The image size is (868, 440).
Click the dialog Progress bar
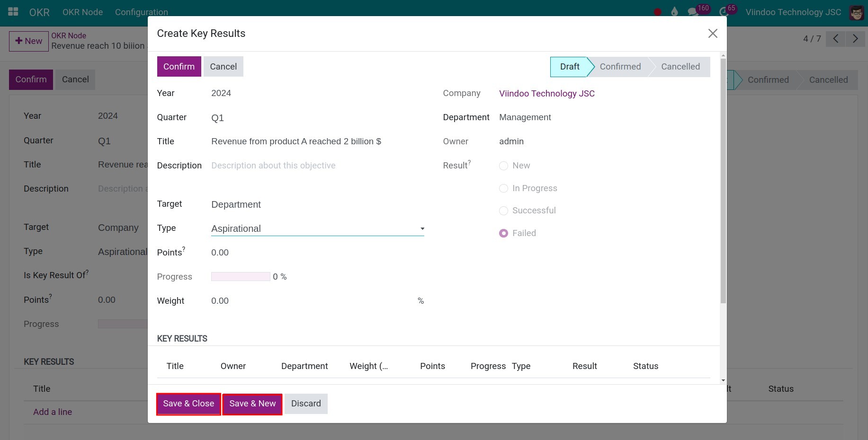[x=241, y=277]
